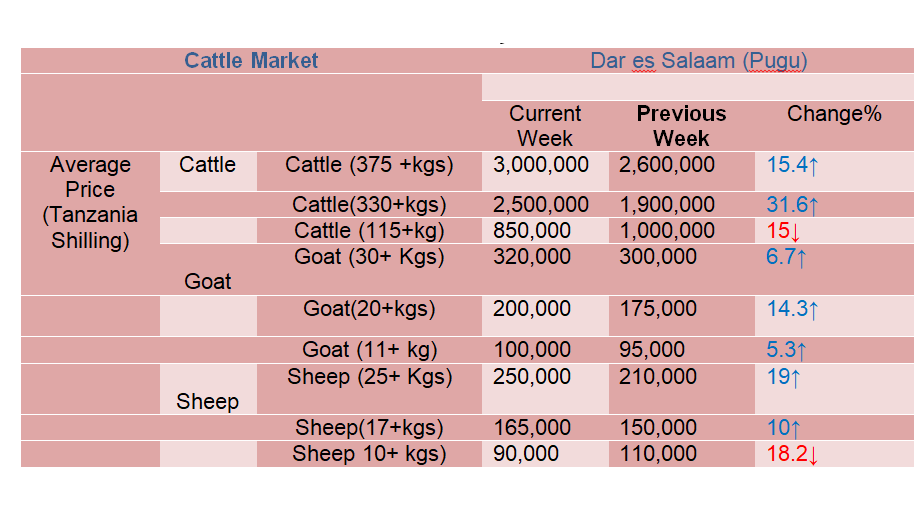Click the Sheep category cell
This screenshot has height=519, width=923.
(207, 402)
